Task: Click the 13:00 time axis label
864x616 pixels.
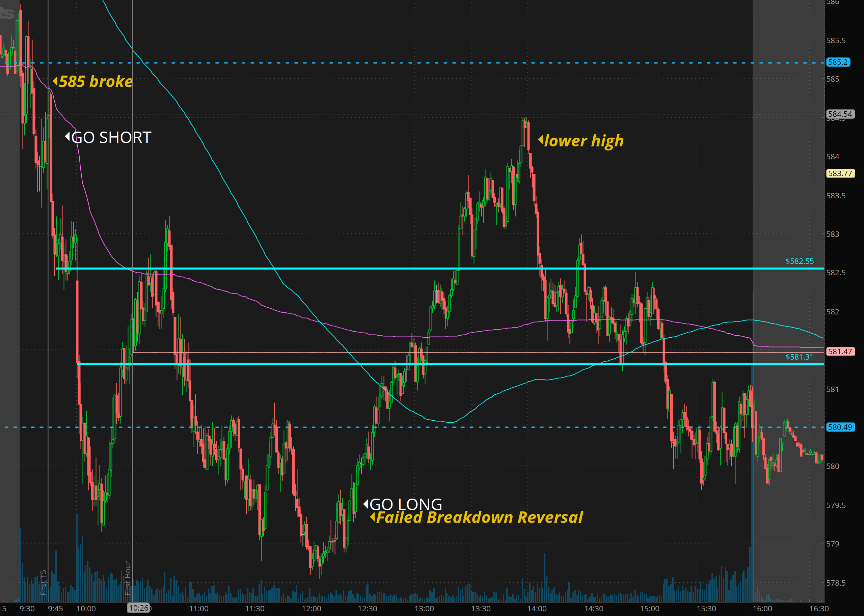Action: pos(424,609)
